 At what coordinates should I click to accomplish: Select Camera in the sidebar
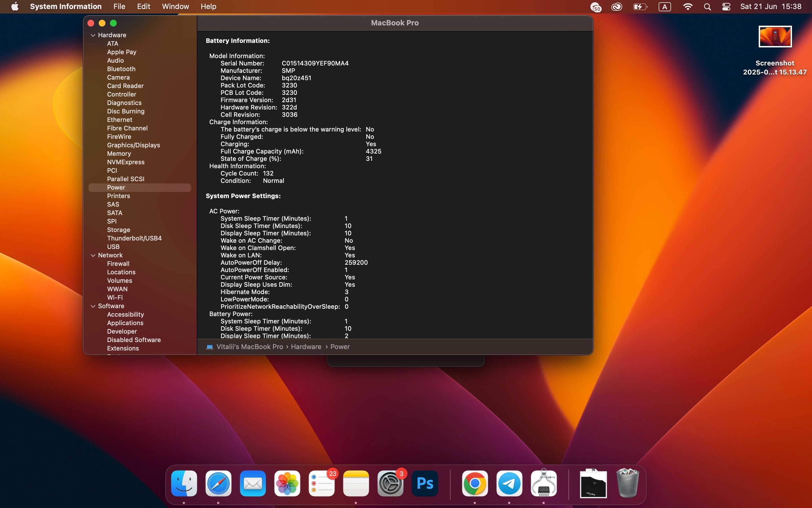point(118,78)
